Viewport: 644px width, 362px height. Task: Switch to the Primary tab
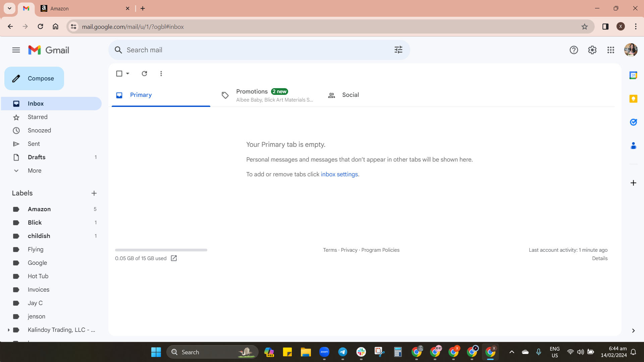(161, 95)
